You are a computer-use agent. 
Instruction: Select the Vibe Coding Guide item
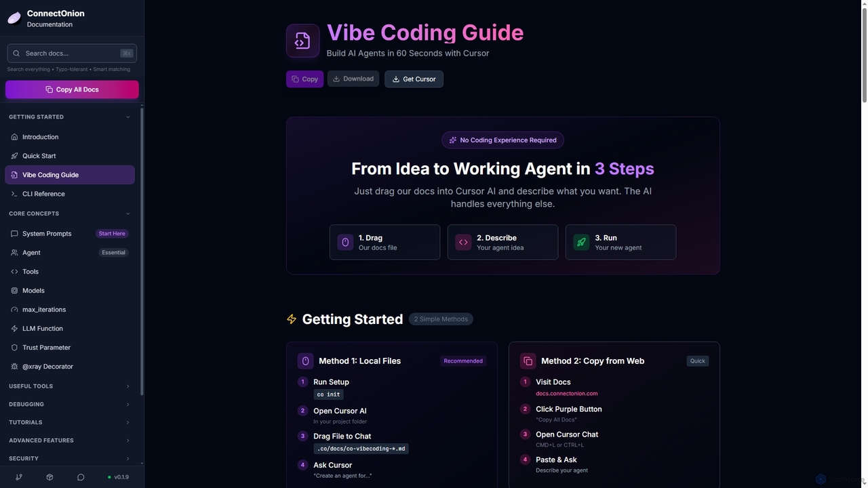pyautogui.click(x=69, y=175)
